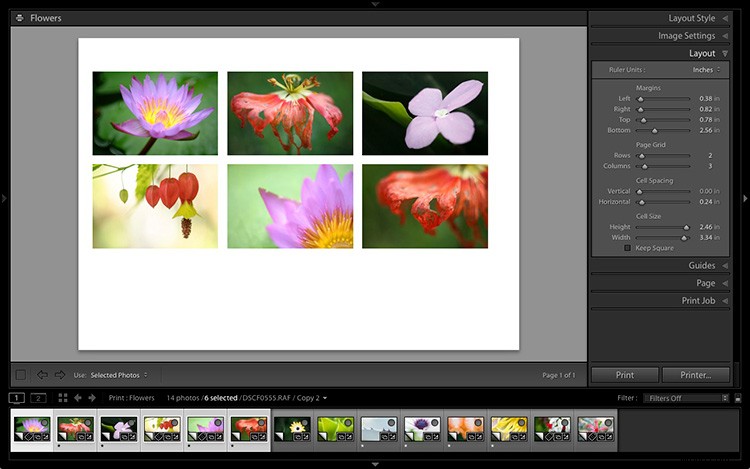Toggle the first-page square button in toolbar
750x469 pixels.
tap(21, 375)
